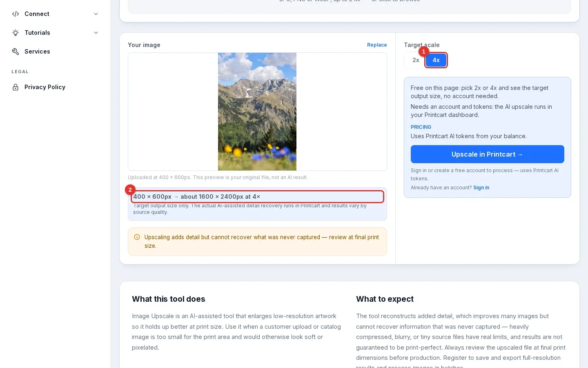Image resolution: width=588 pixels, height=368 pixels.
Task: Open Privacy Policy page
Action: coord(55,87)
